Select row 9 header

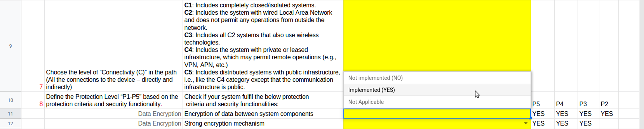pyautogui.click(x=11, y=46)
